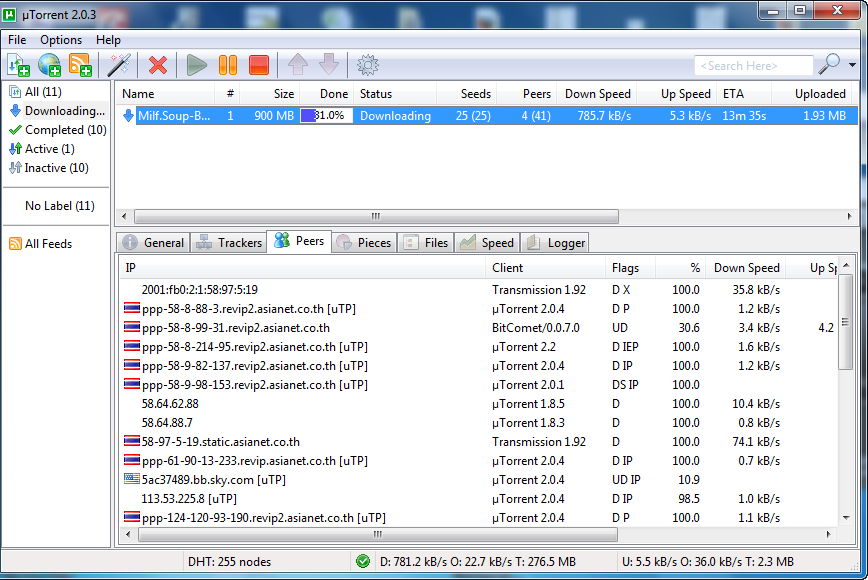Sort peers by Flags column header
Image resolution: width=868 pixels, height=580 pixels.
click(631, 268)
